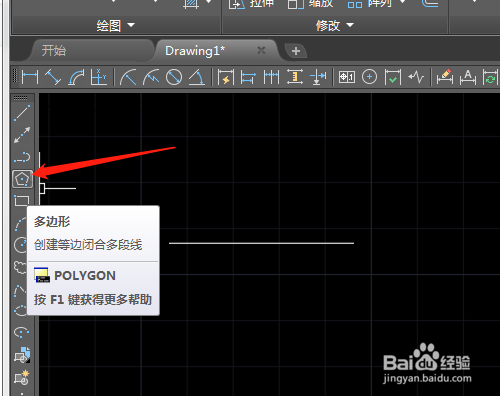Close the Drawing1* tab
Viewport: 500px width, 396px height.
point(261,50)
